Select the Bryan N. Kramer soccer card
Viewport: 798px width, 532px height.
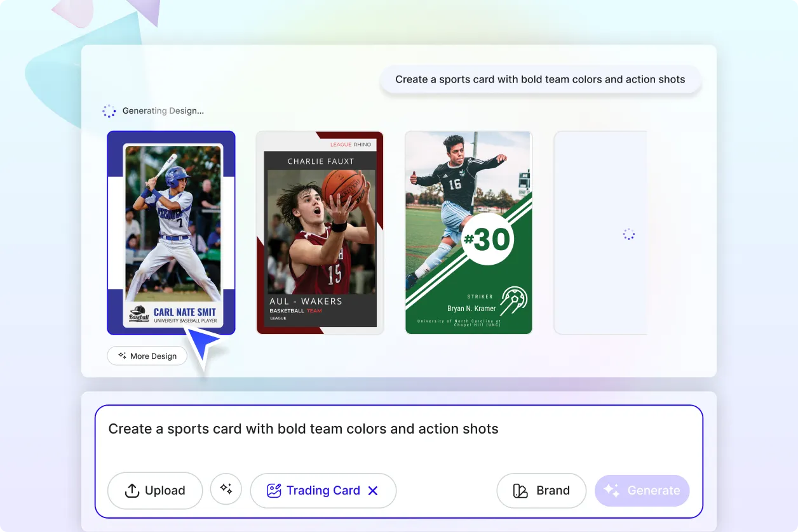(x=469, y=233)
